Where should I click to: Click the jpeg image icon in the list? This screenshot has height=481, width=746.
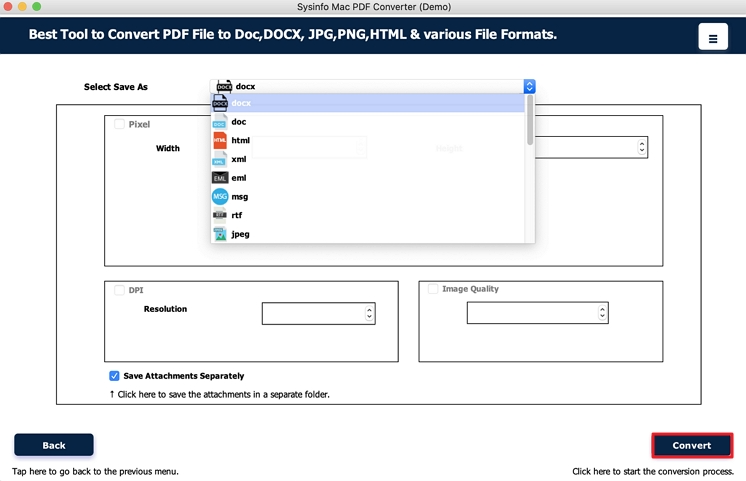point(220,234)
